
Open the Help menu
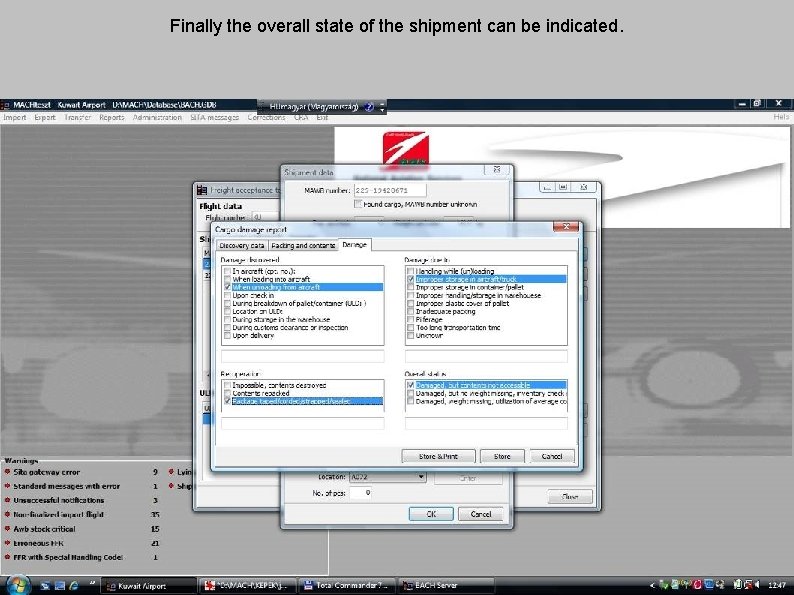click(x=781, y=117)
